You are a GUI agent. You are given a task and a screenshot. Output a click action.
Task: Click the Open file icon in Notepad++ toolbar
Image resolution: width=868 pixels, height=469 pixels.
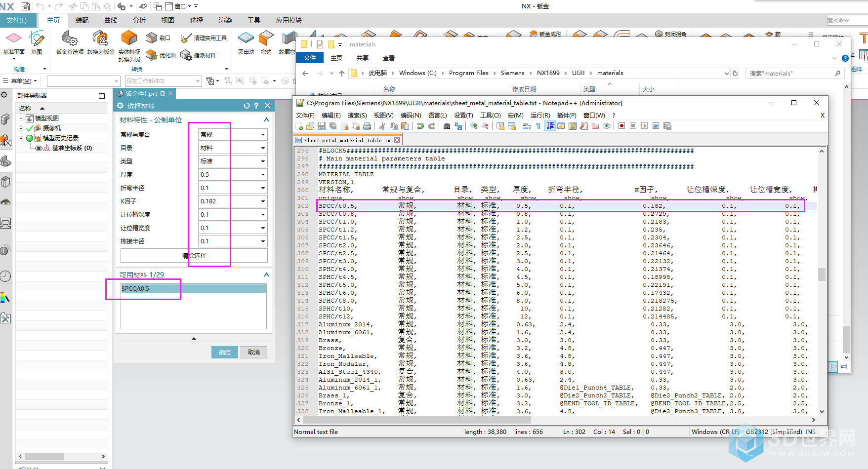pyautogui.click(x=310, y=126)
